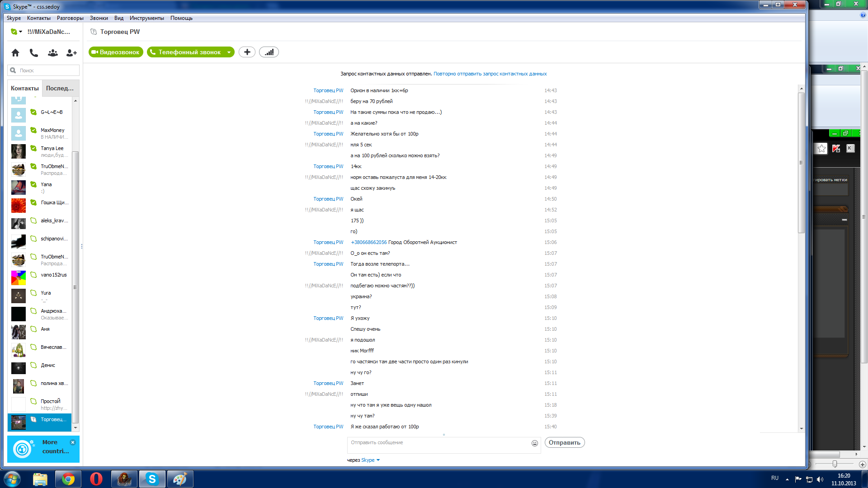Open Skype Home view
The width and height of the screenshot is (868, 488).
15,53
